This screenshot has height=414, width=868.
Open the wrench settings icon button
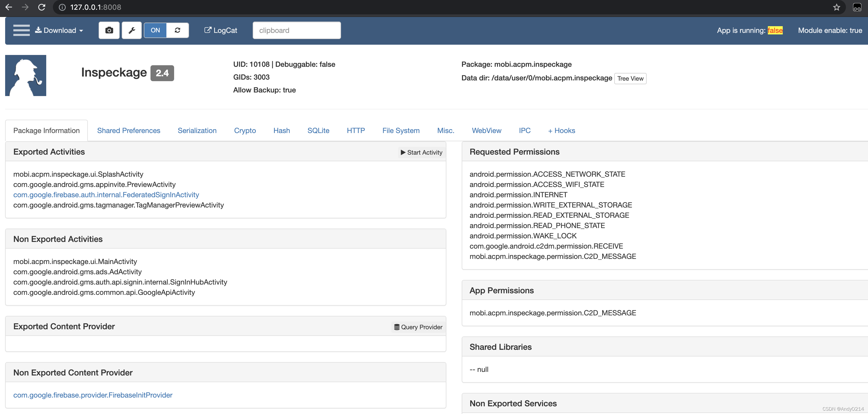point(132,30)
